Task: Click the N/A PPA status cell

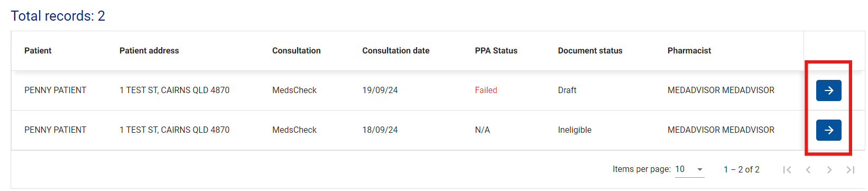Action: click(482, 130)
